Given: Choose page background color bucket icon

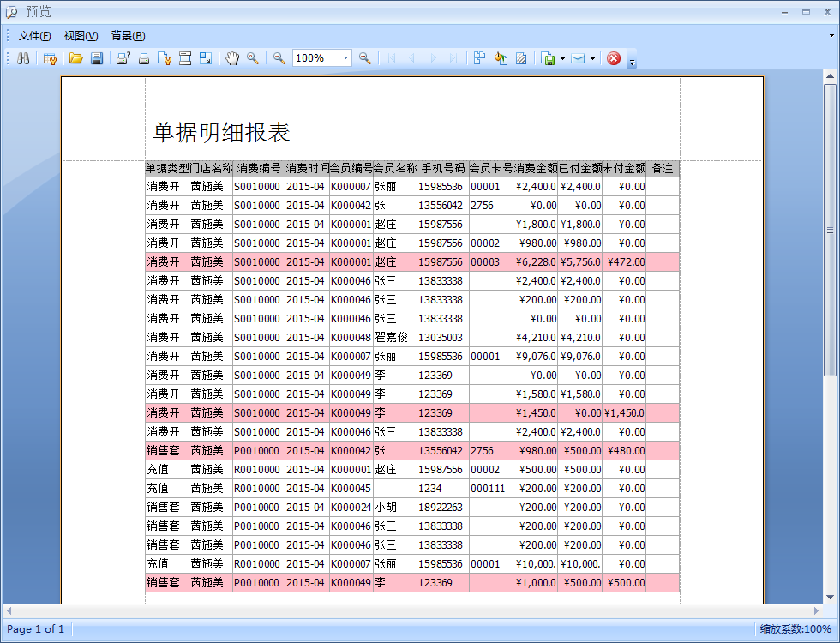Looking at the screenshot, I should [501, 58].
